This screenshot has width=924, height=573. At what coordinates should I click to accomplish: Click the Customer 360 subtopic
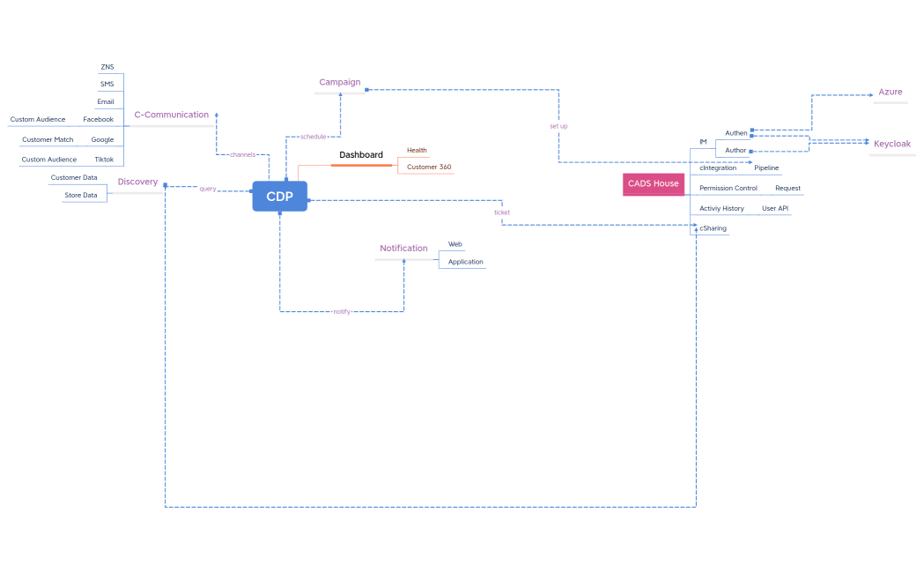pos(429,167)
